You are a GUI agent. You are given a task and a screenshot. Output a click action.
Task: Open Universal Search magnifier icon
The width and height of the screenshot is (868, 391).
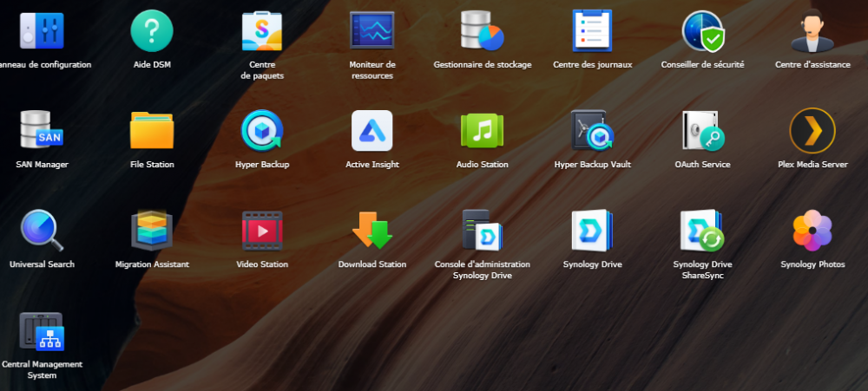tap(42, 230)
